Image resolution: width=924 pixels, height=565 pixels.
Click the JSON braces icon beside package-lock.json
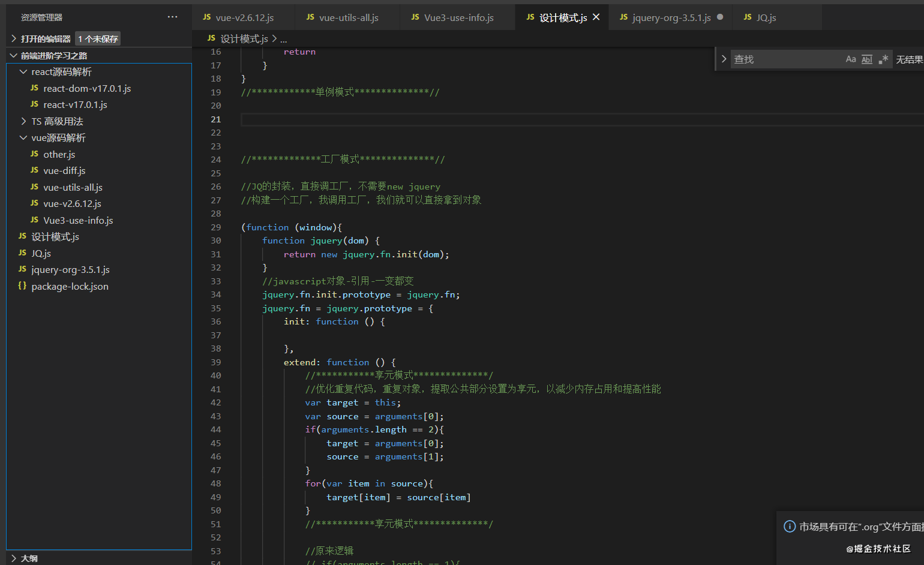point(22,285)
